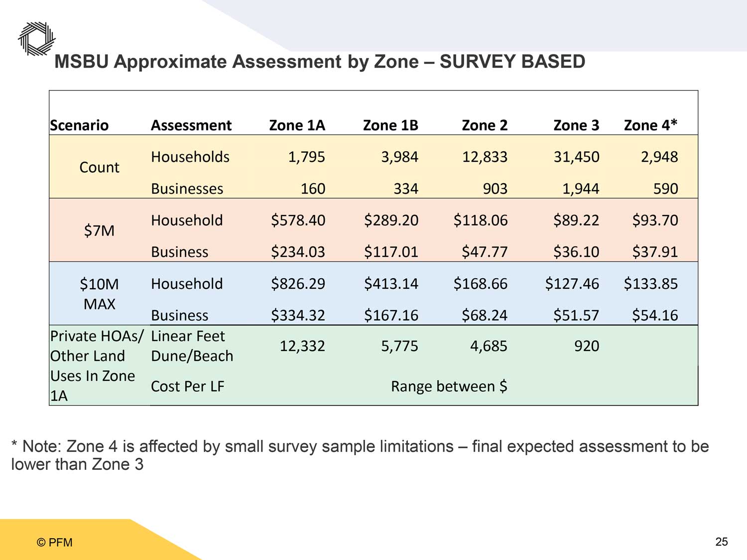Click the slide title text
This screenshot has height=560, width=747.
click(319, 62)
